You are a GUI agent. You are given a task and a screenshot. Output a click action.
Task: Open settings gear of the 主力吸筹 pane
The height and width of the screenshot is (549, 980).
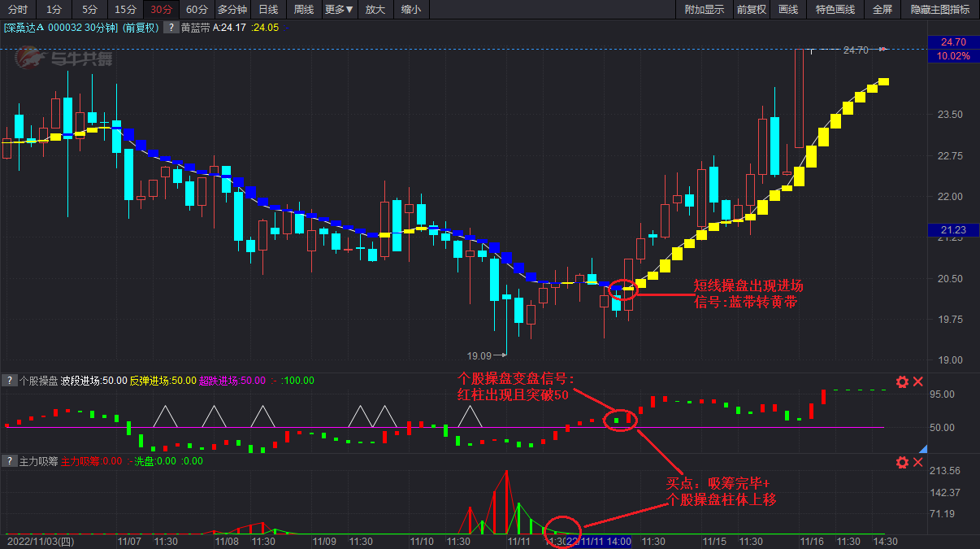tap(902, 463)
